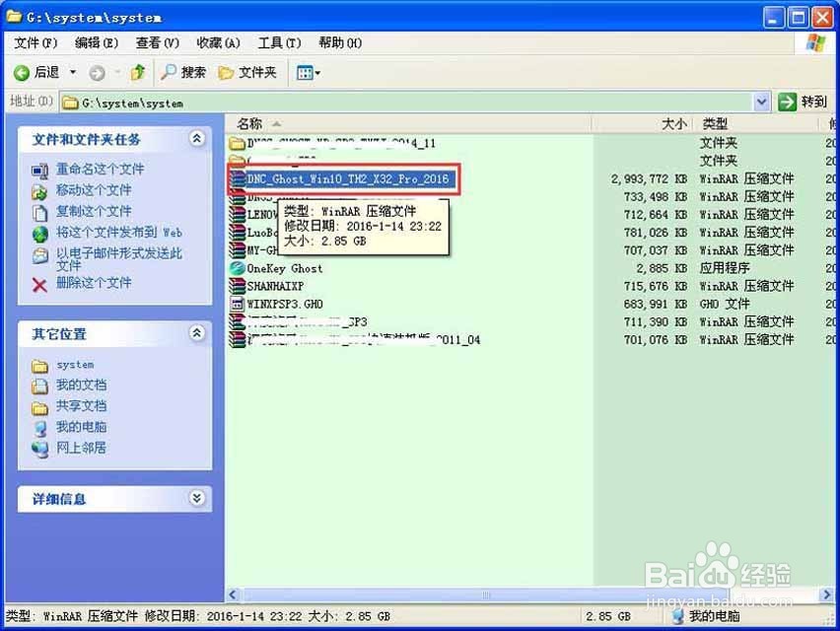
Task: Click the Back arrow icon
Action: click(22, 73)
